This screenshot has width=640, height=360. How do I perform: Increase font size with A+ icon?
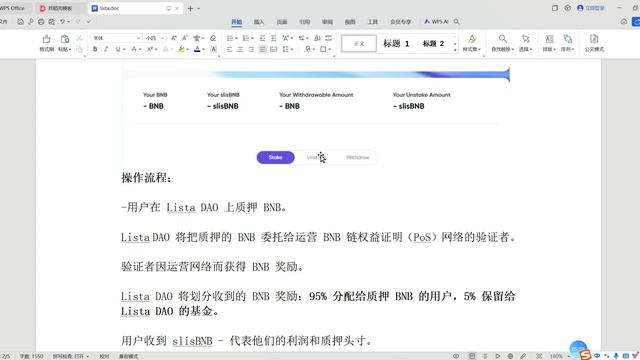tap(173, 38)
